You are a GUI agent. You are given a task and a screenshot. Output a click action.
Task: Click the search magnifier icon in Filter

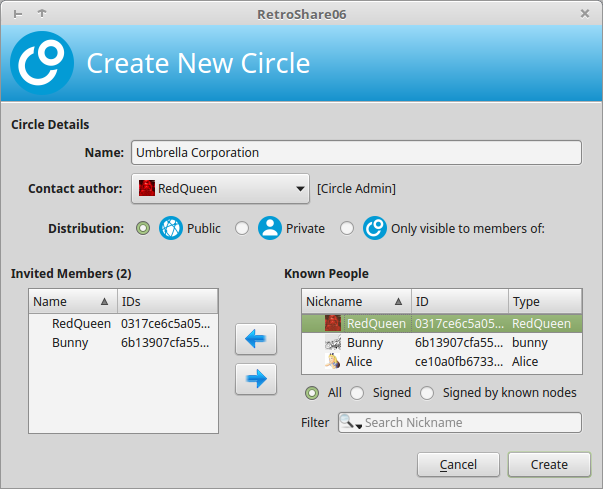pyautogui.click(x=348, y=422)
